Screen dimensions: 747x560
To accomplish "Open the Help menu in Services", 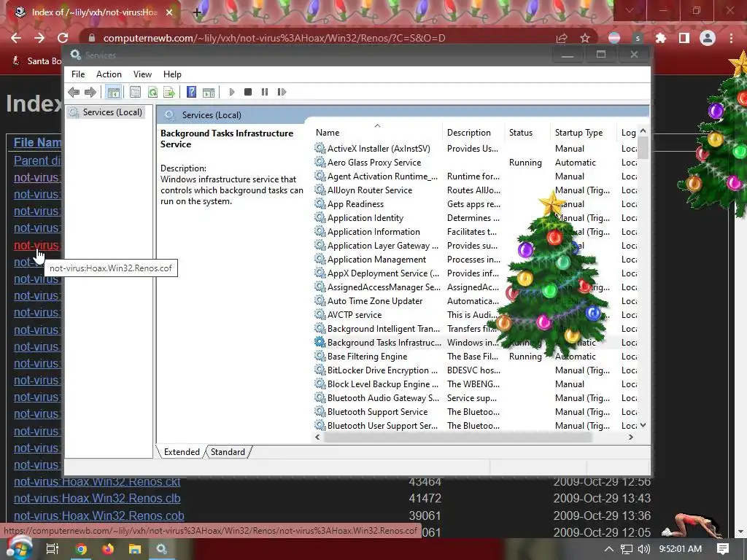I will coord(172,74).
